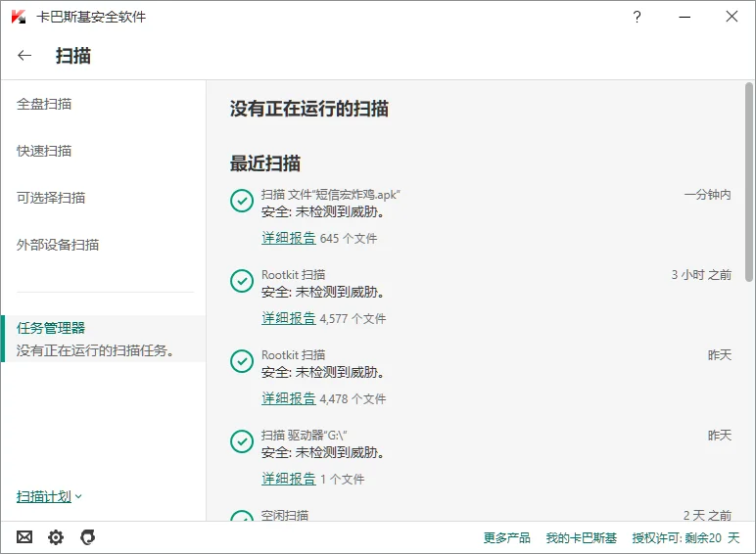The height and width of the screenshot is (554, 756).
Task: Click the 没有正在运行的扫描 heading
Action: click(309, 109)
